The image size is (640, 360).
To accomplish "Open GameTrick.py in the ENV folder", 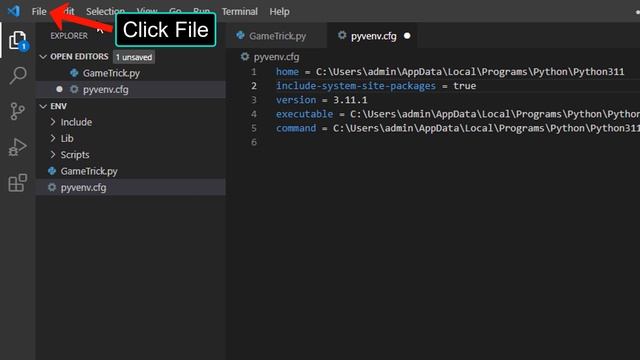I will tap(131, 171).
